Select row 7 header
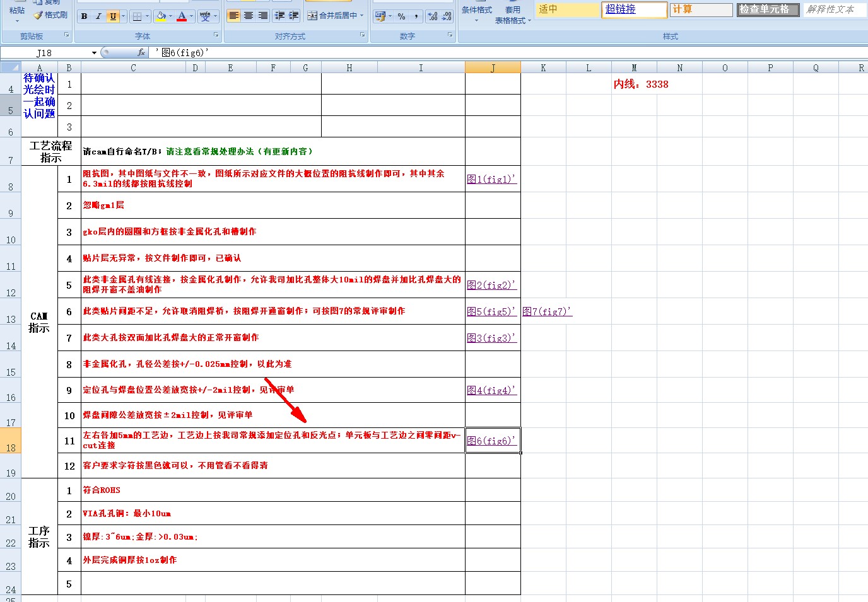The width and height of the screenshot is (868, 602). pyautogui.click(x=11, y=151)
